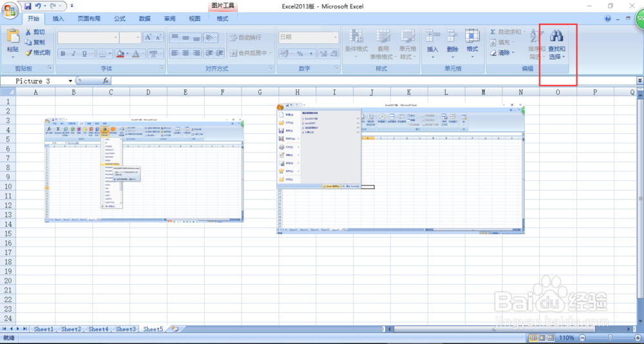Align text right
Viewport: 644px width, 344px height.
196,53
